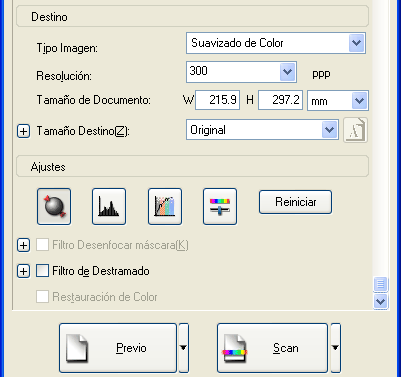Screen dimensions: 401x377
Task: Open the Resolución dropdown showing 300
Action: [x=241, y=72]
